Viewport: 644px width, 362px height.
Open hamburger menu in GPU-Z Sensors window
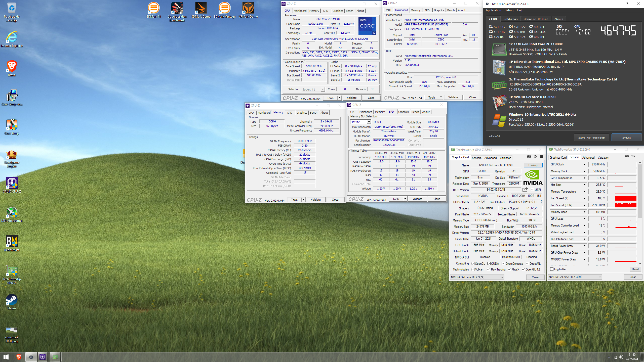point(639,156)
